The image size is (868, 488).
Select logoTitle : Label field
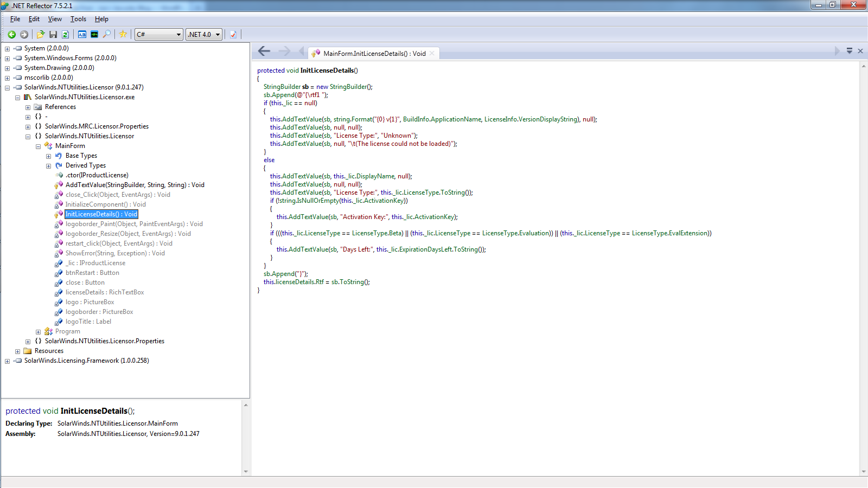[x=88, y=322]
